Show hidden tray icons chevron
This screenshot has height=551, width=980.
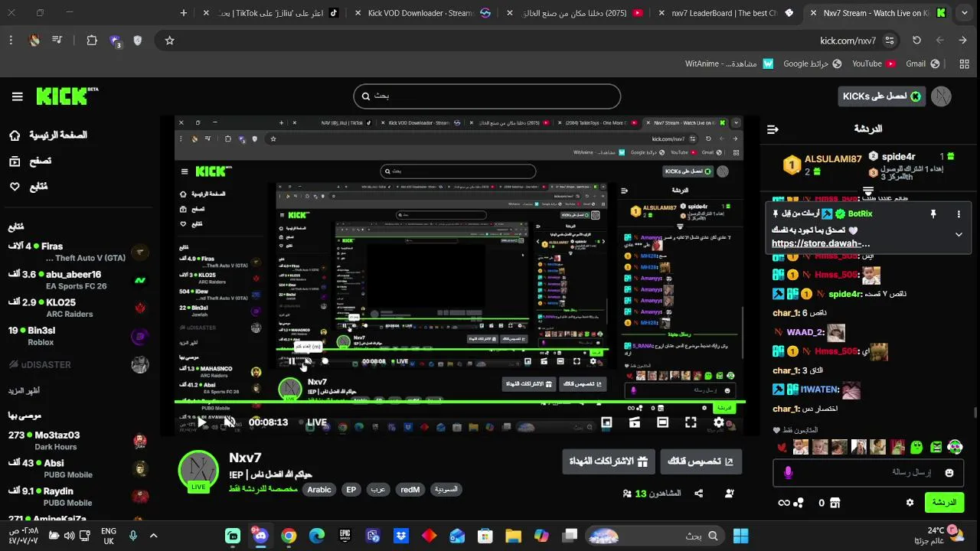coord(153,536)
